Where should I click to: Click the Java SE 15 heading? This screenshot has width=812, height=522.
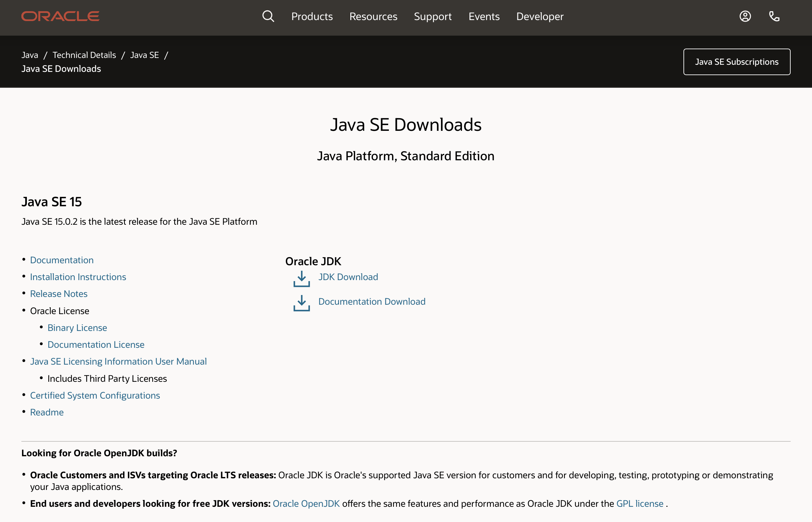[x=51, y=202]
